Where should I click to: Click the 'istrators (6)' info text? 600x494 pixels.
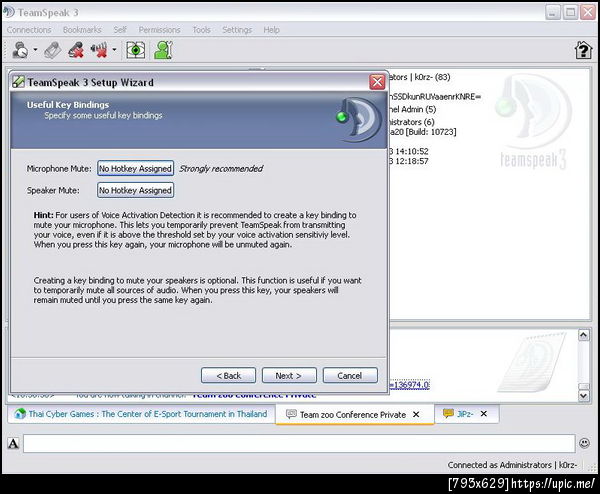411,122
